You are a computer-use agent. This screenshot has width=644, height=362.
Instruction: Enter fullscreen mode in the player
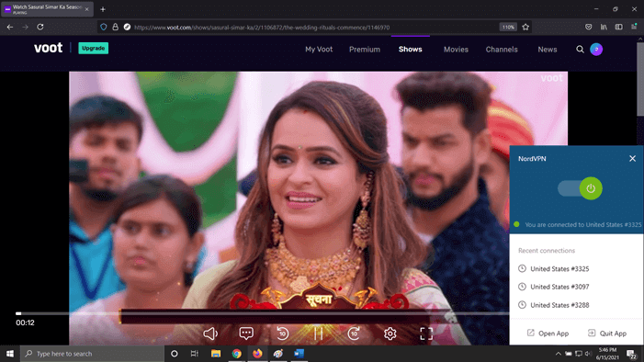426,334
